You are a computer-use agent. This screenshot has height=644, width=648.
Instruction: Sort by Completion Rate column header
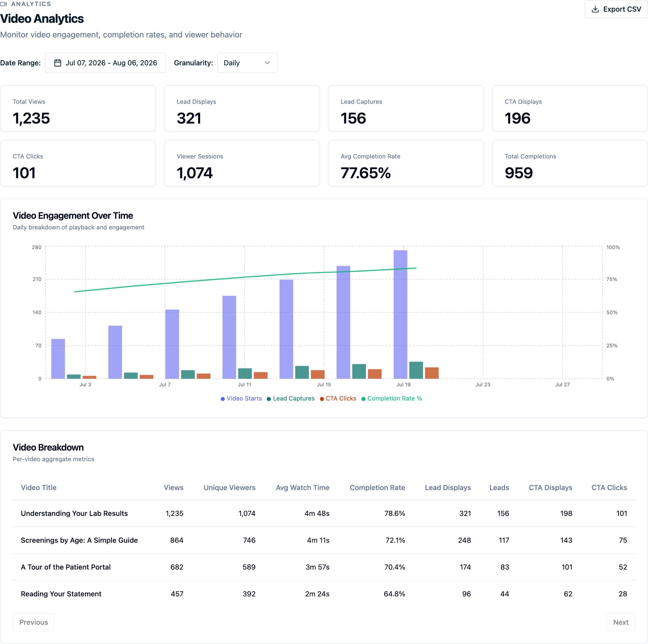click(377, 487)
